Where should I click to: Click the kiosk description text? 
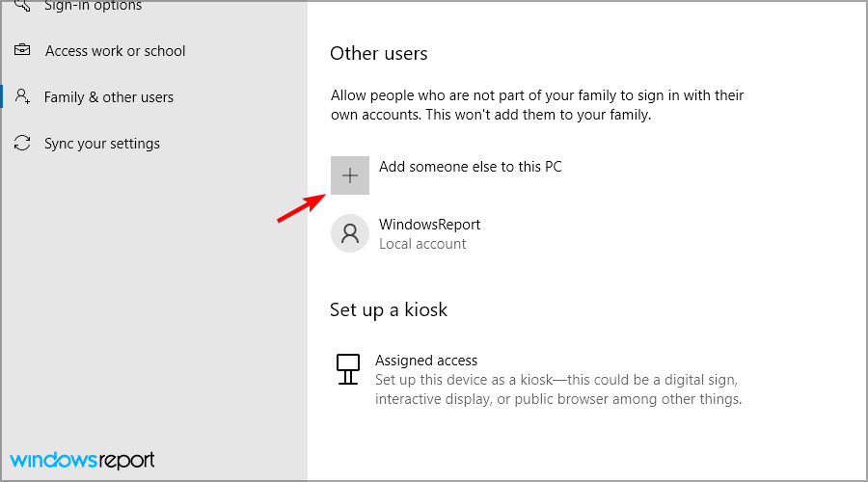(558, 389)
